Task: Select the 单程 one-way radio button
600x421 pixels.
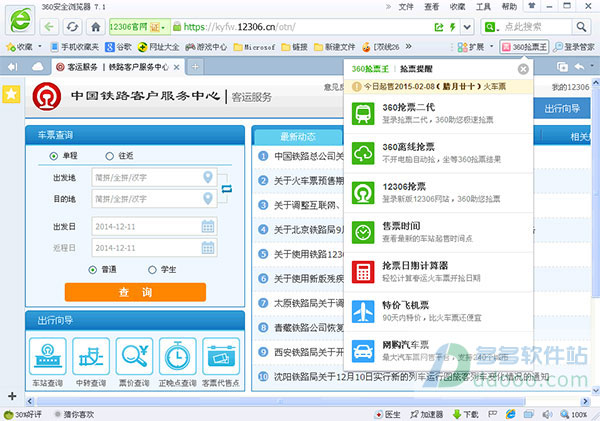Action: [x=54, y=156]
